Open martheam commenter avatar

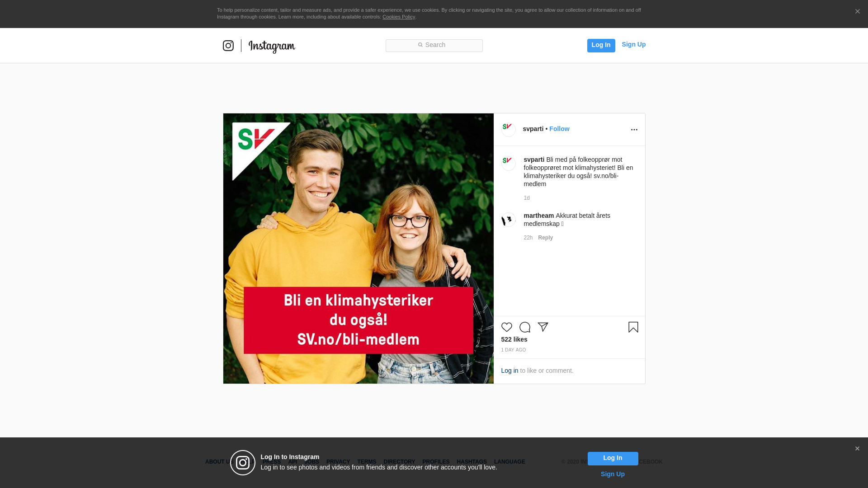pyautogui.click(x=509, y=220)
